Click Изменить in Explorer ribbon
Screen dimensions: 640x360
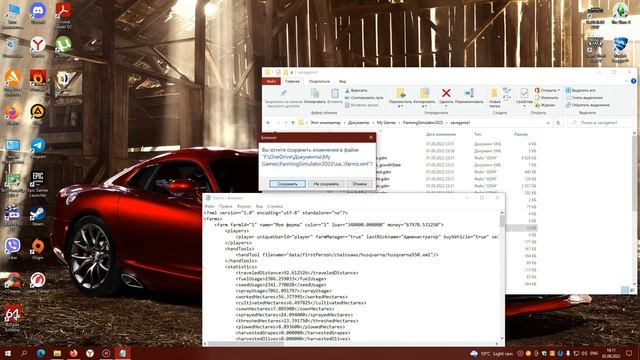tap(547, 98)
